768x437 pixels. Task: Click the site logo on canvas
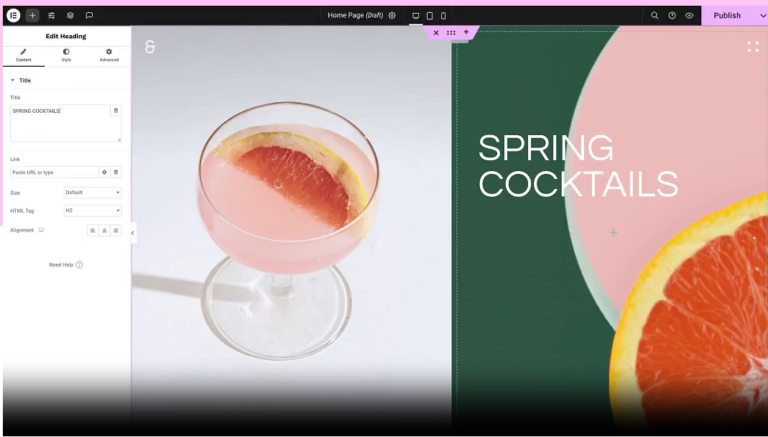(150, 47)
